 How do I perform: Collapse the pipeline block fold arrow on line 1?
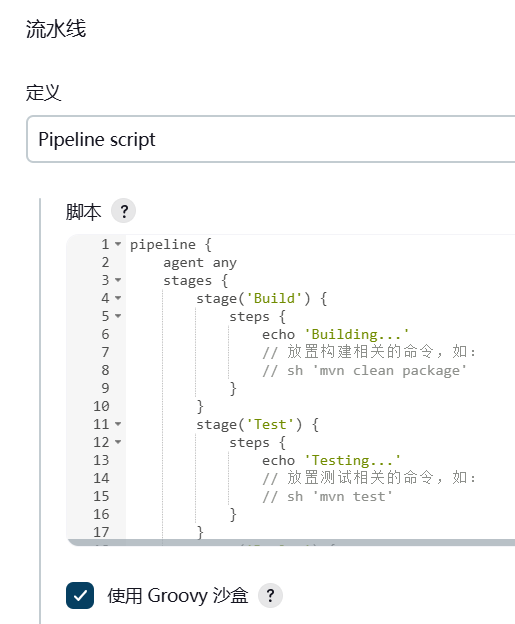118,244
